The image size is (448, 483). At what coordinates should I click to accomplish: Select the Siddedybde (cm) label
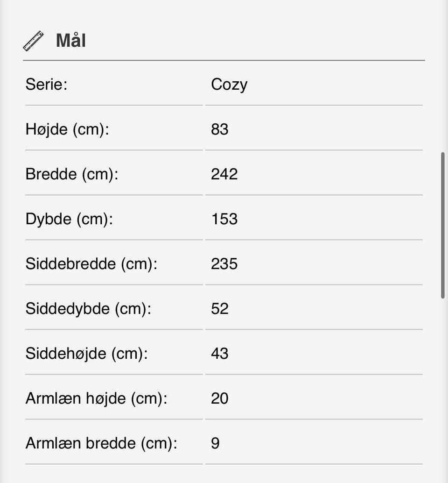(x=88, y=309)
